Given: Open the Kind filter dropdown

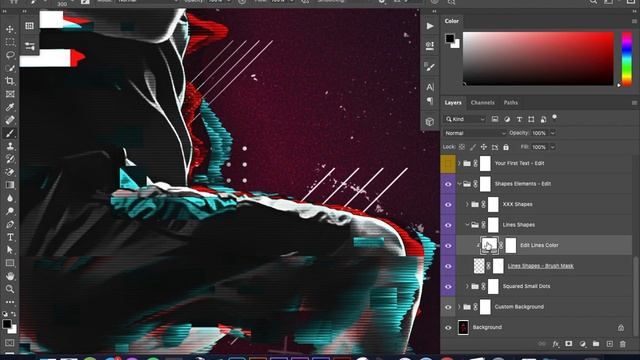Looking at the screenshot, I should 465,119.
